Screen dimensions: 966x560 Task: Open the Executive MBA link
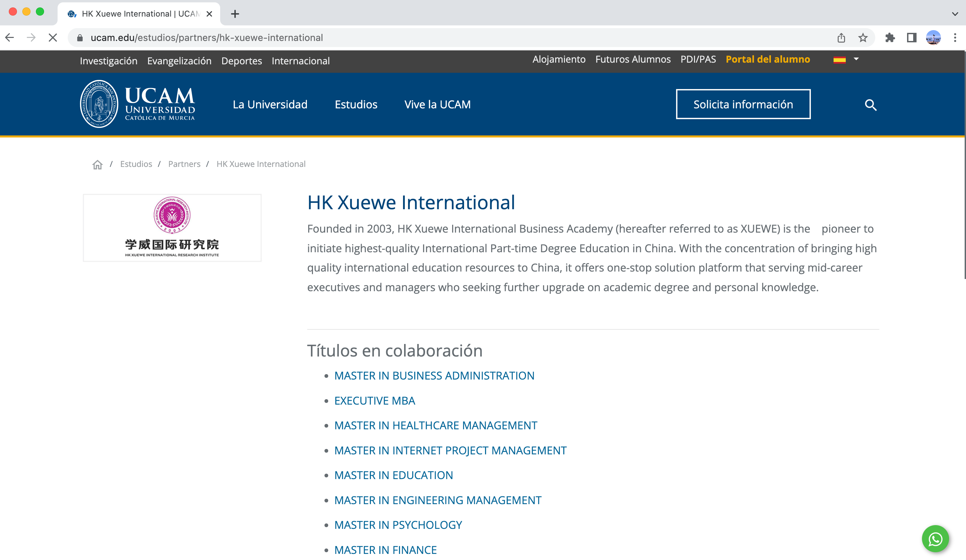374,401
